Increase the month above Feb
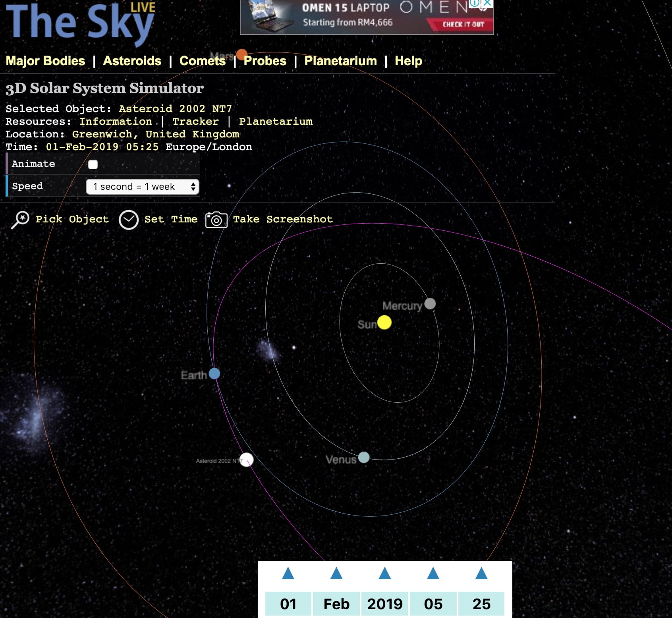The height and width of the screenshot is (618, 672). click(336, 573)
